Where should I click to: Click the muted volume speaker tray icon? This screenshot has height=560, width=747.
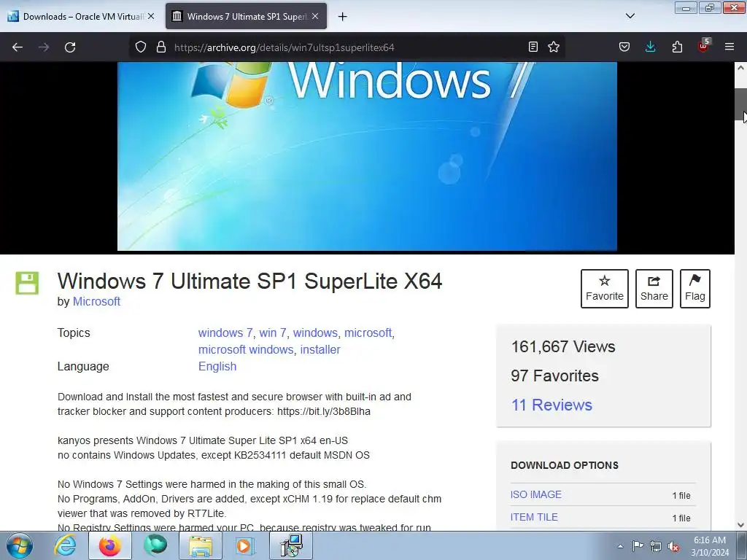pyautogui.click(x=673, y=546)
